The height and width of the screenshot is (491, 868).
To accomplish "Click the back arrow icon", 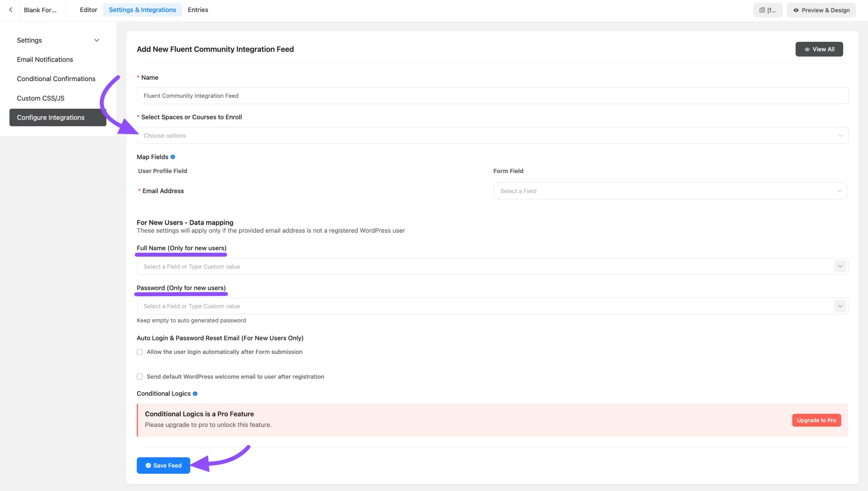I will (11, 10).
